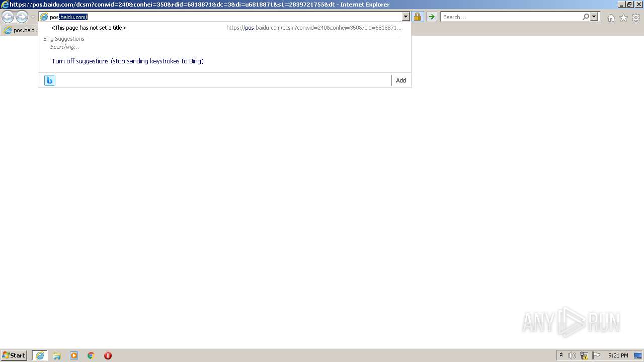Expand the address bar autocomplete dropdown arrow

point(406,17)
